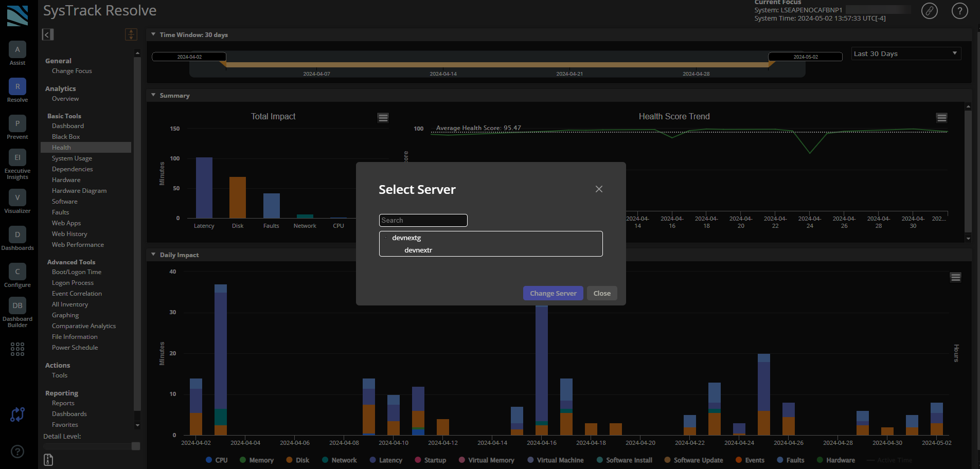This screenshot has width=980, height=469.
Task: Click navigation scrollbar up arrow
Action: pyautogui.click(x=137, y=53)
